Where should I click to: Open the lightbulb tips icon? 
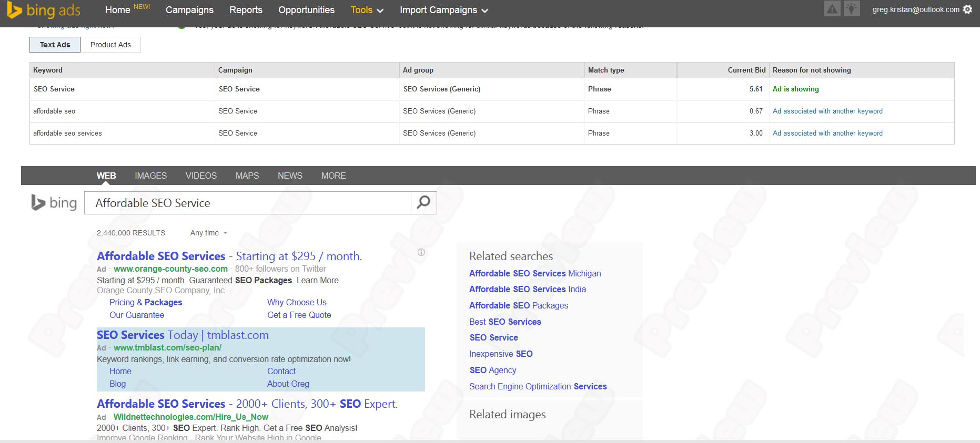[852, 9]
